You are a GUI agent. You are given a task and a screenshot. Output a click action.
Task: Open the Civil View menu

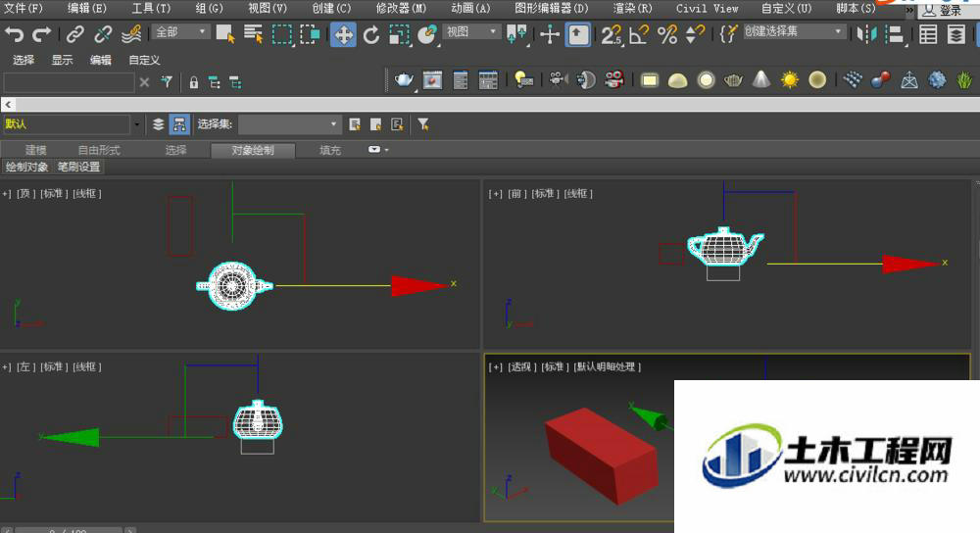click(707, 8)
